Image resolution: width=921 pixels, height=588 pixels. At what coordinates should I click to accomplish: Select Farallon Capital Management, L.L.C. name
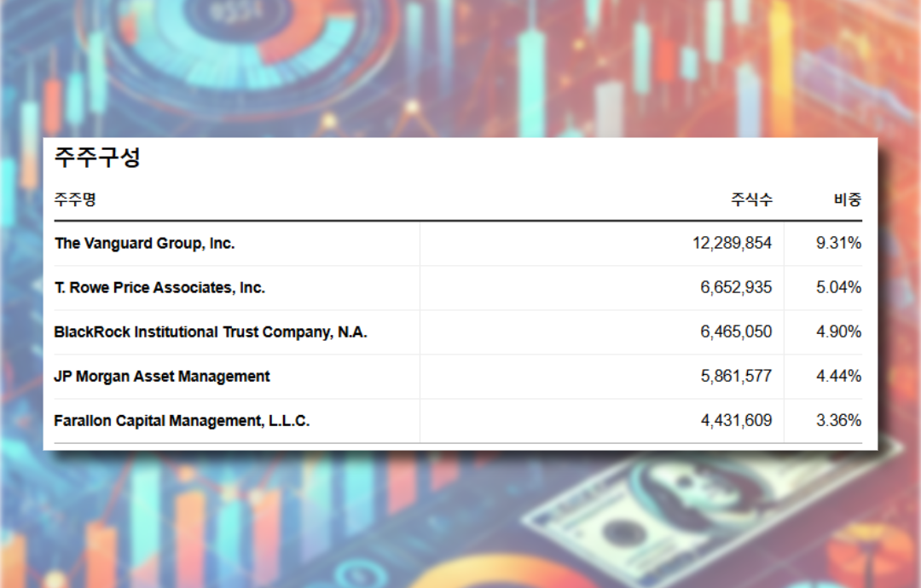point(182,421)
